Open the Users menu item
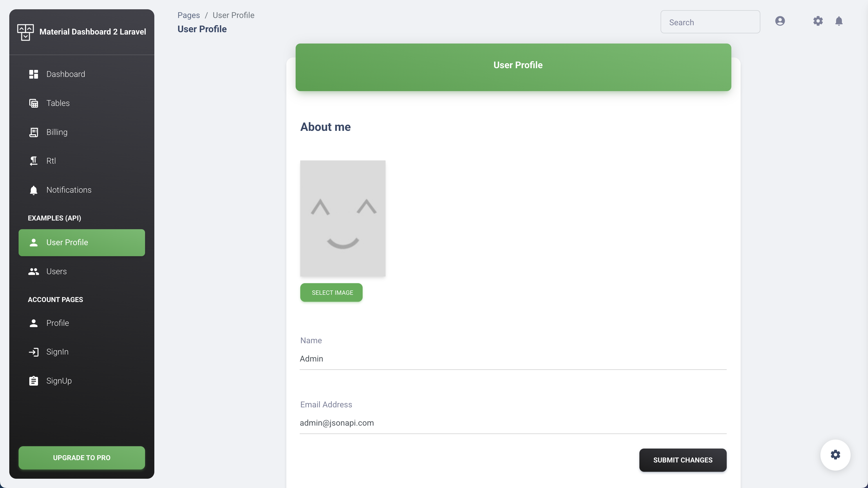868x488 pixels. tap(56, 271)
